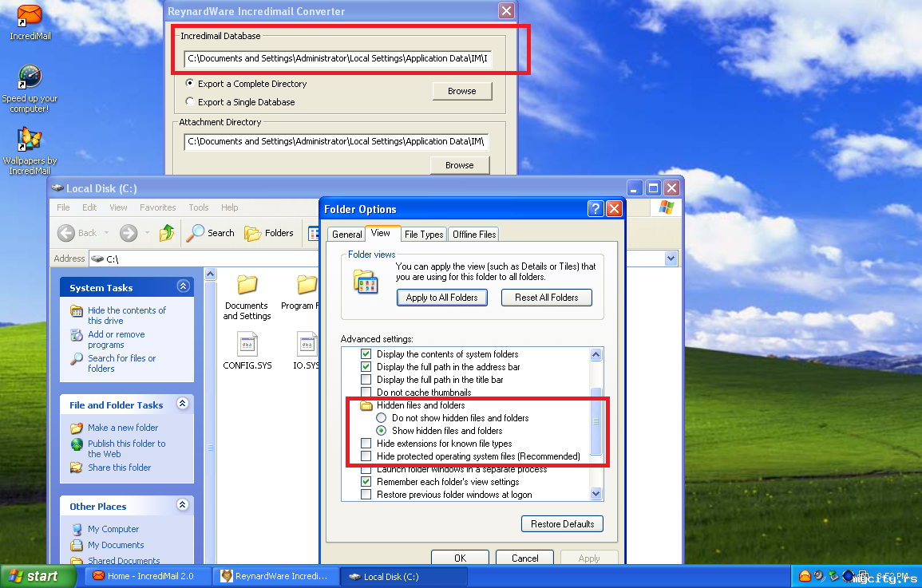Image resolution: width=922 pixels, height=588 pixels.
Task: Check Hide protected operating system files
Action: click(x=366, y=456)
